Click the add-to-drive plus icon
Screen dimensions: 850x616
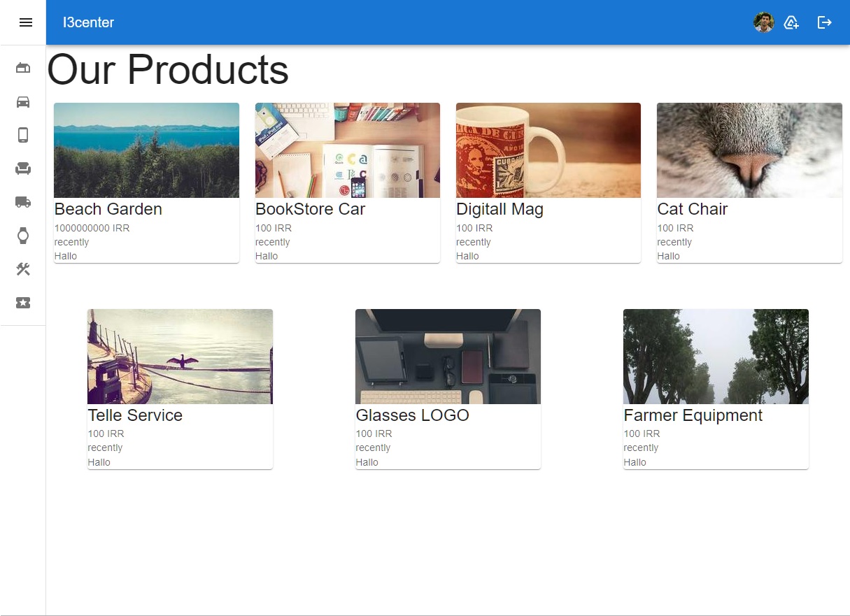pos(791,22)
